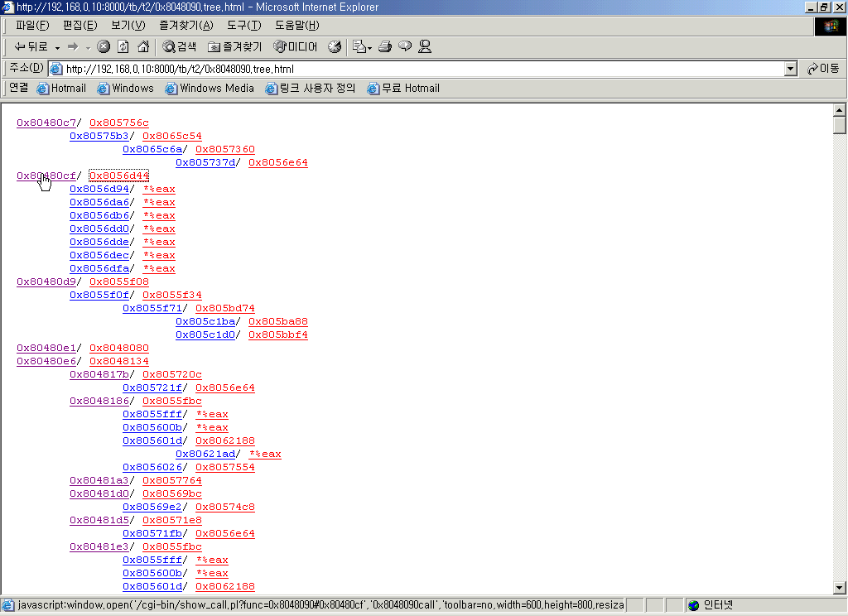Click the link 0x804817b
The image size is (848, 616).
[99, 374]
